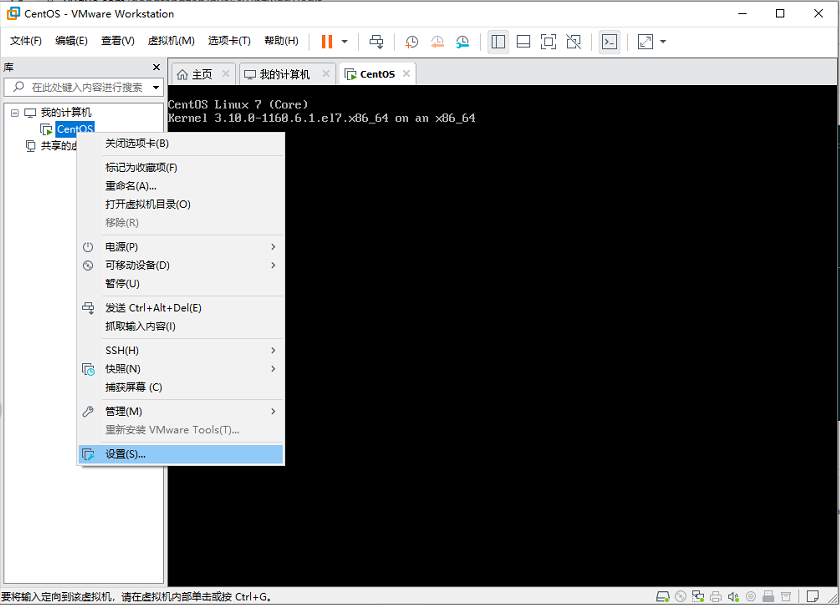Open the library search filter dropdown
The height and width of the screenshot is (605, 840).
click(x=156, y=87)
